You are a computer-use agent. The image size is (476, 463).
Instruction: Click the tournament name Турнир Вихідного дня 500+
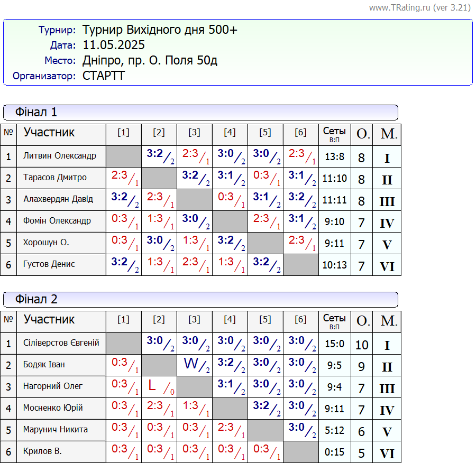[x=160, y=30]
